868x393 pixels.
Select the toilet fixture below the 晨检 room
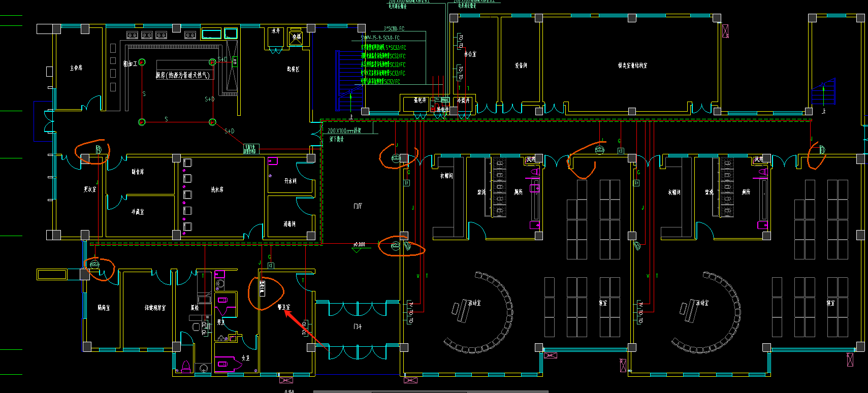(x=185, y=367)
